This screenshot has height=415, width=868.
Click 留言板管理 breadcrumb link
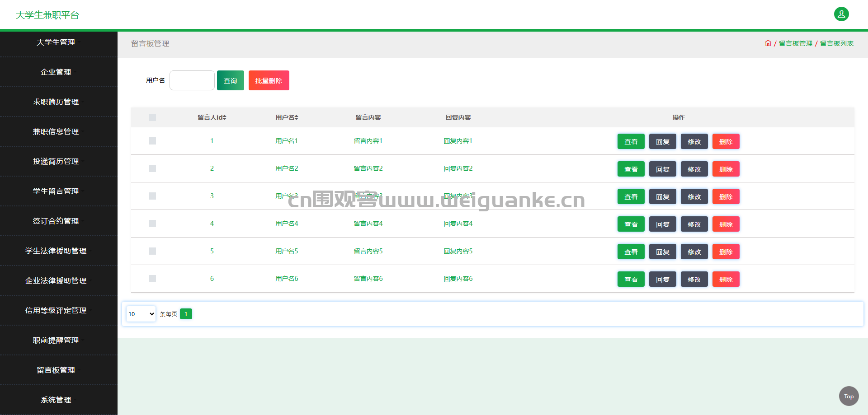coord(796,43)
